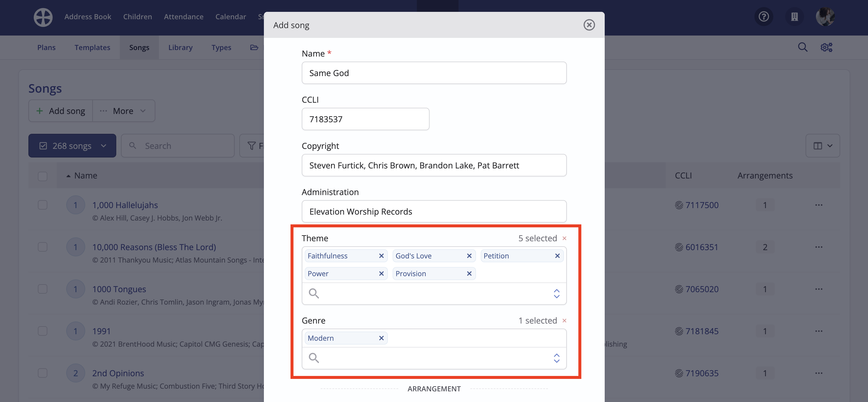Check the box for 1,000 Hallelujahs
The image size is (868, 402).
(43, 205)
